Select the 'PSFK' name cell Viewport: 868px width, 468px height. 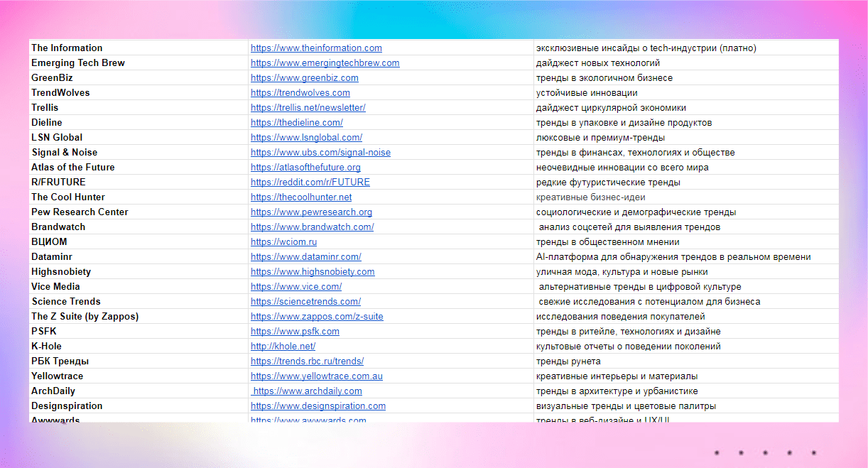139,332
